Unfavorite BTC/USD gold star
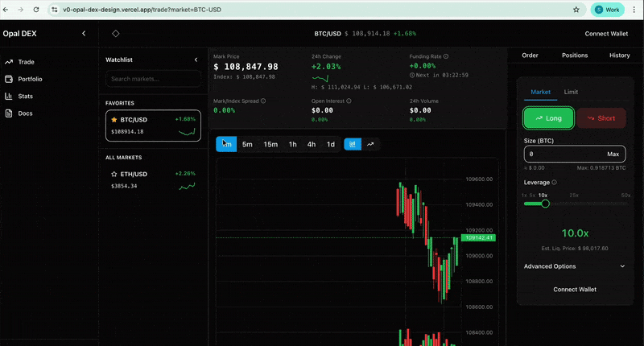This screenshot has width=644, height=346. coord(114,120)
